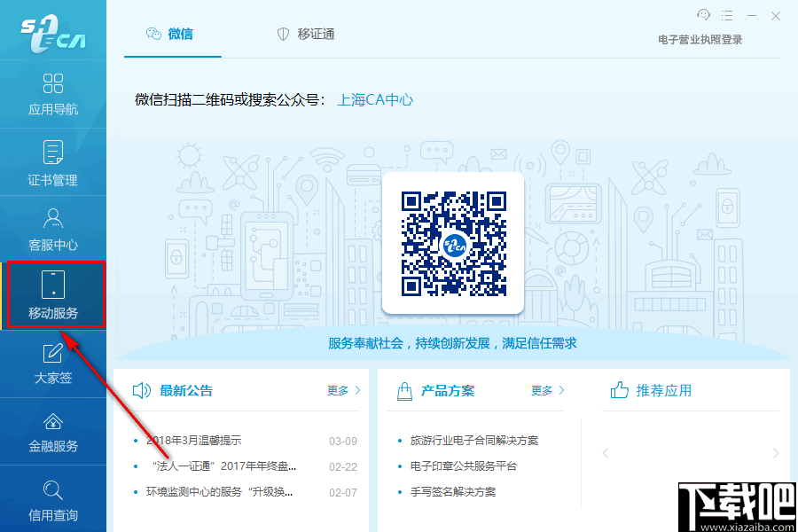Screen dimensions: 798x532
Task: Open 2018年3月温馨提示 announcement
Action: click(x=193, y=441)
